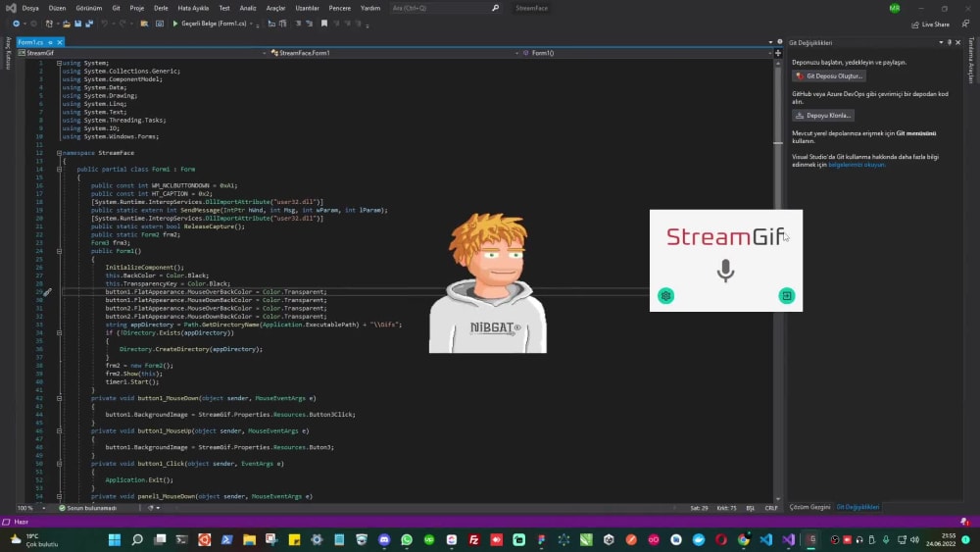
Task: Click the Live Share button
Action: coord(931,25)
